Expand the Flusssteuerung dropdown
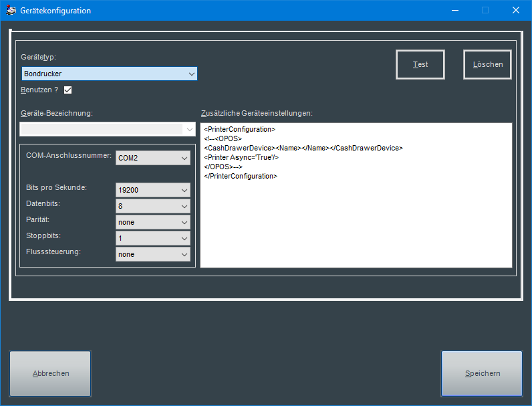Viewport: 532px width, 406px height. [x=153, y=254]
